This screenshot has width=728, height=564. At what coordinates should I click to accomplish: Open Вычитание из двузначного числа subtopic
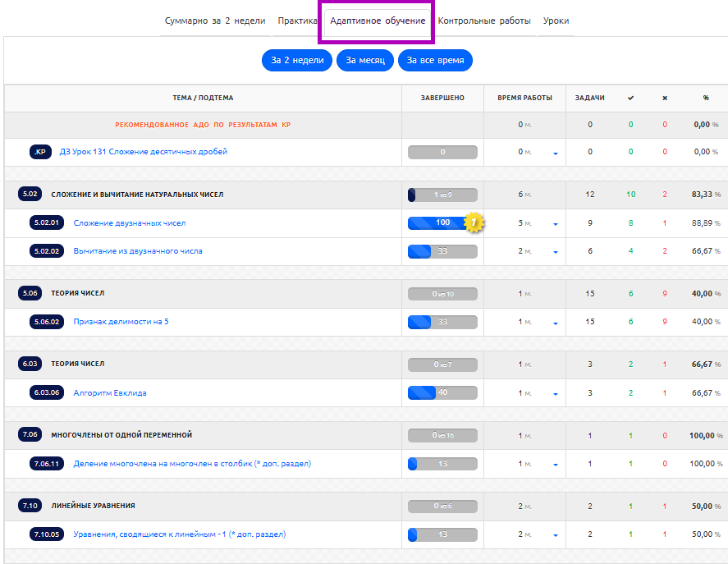138,251
